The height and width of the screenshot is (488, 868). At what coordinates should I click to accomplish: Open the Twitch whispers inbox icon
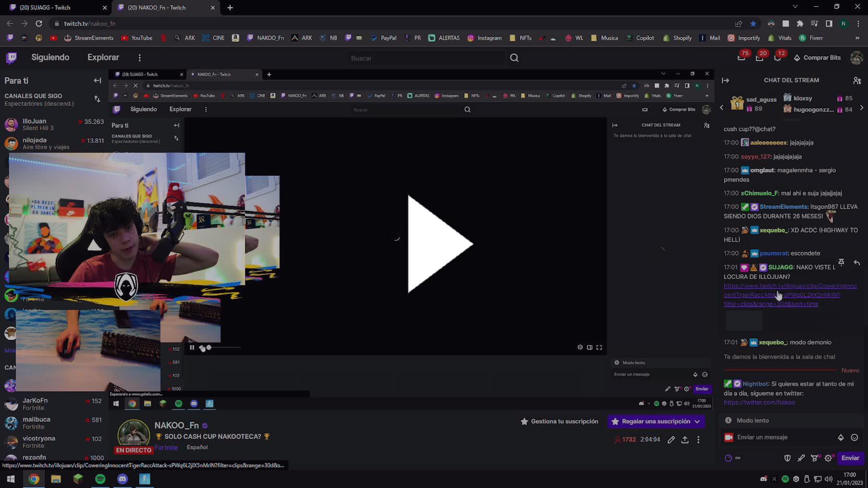(x=741, y=57)
